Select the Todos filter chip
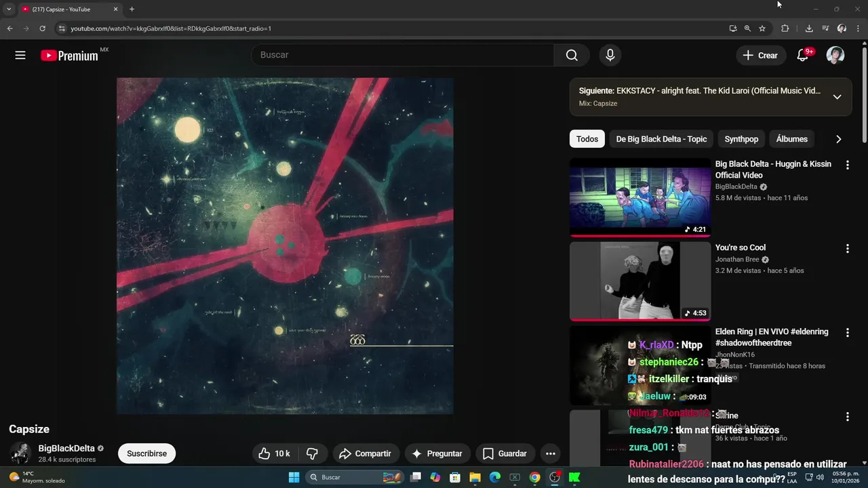Image resolution: width=868 pixels, height=488 pixels. coord(587,139)
